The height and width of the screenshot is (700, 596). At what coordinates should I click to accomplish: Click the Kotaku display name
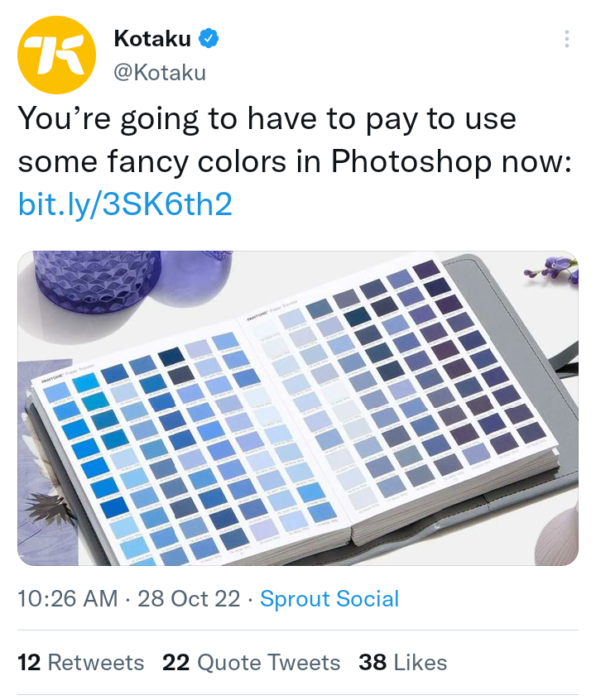pos(152,38)
